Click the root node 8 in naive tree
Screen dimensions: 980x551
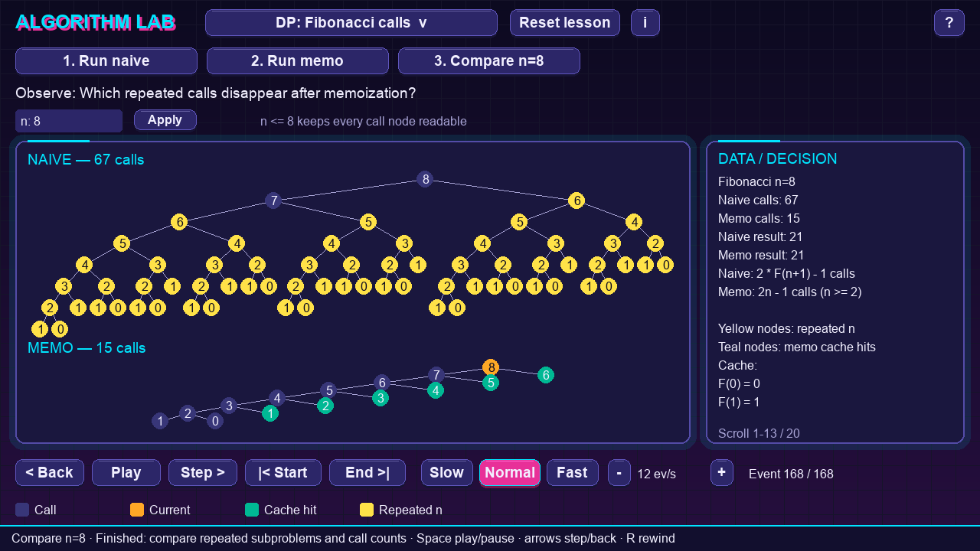click(x=425, y=180)
